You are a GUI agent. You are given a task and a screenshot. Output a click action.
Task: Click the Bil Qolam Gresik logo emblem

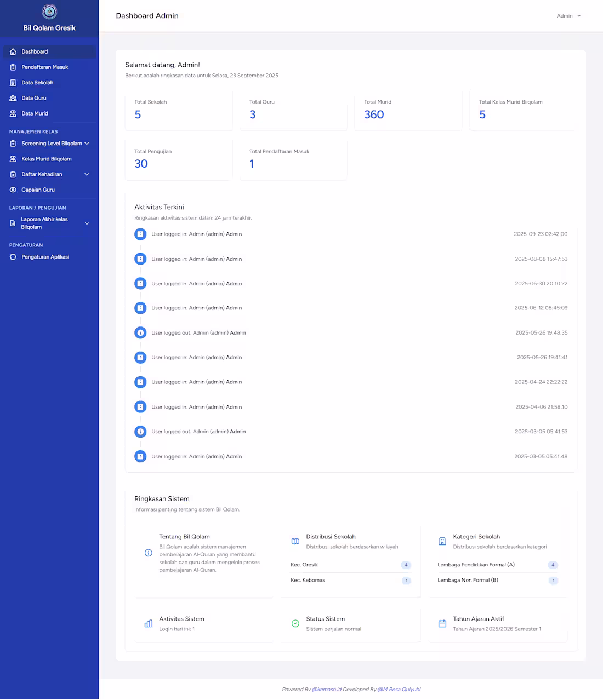click(x=49, y=12)
